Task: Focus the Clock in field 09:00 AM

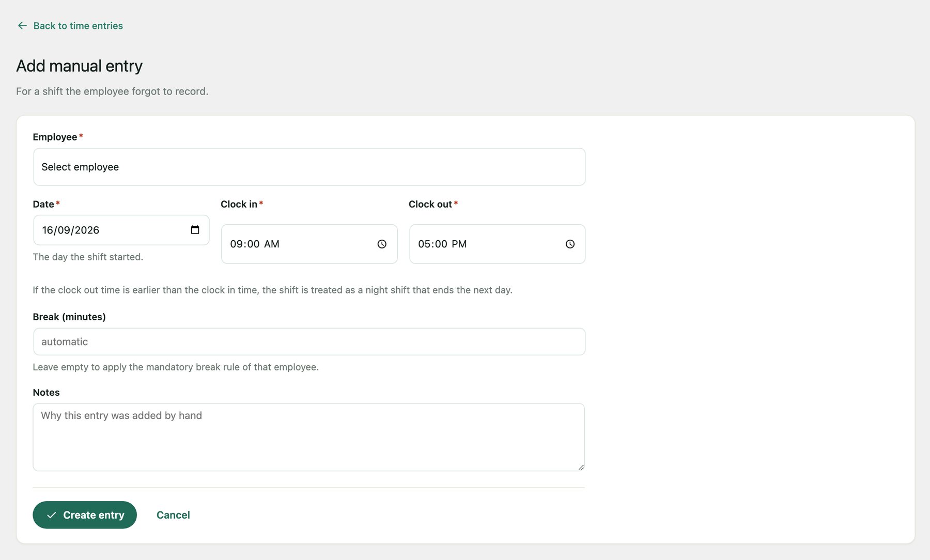Action: [x=309, y=244]
